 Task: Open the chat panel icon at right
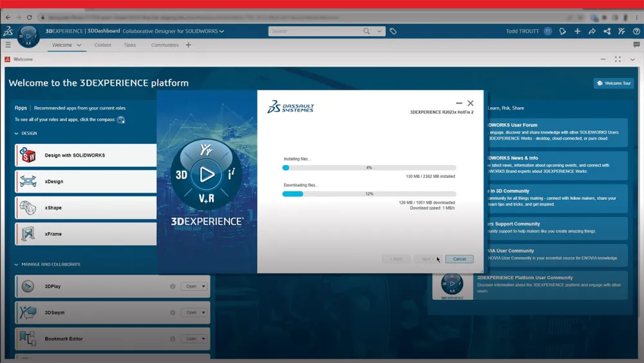pos(636,44)
